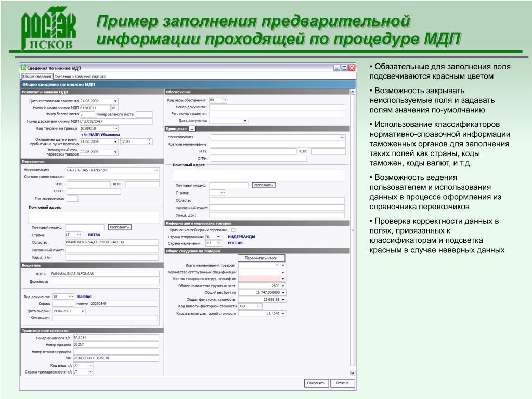This screenshot has height=399, width=532.
Task: Open country lookup next to LT in Перевозчик
Action: [x=79, y=235]
